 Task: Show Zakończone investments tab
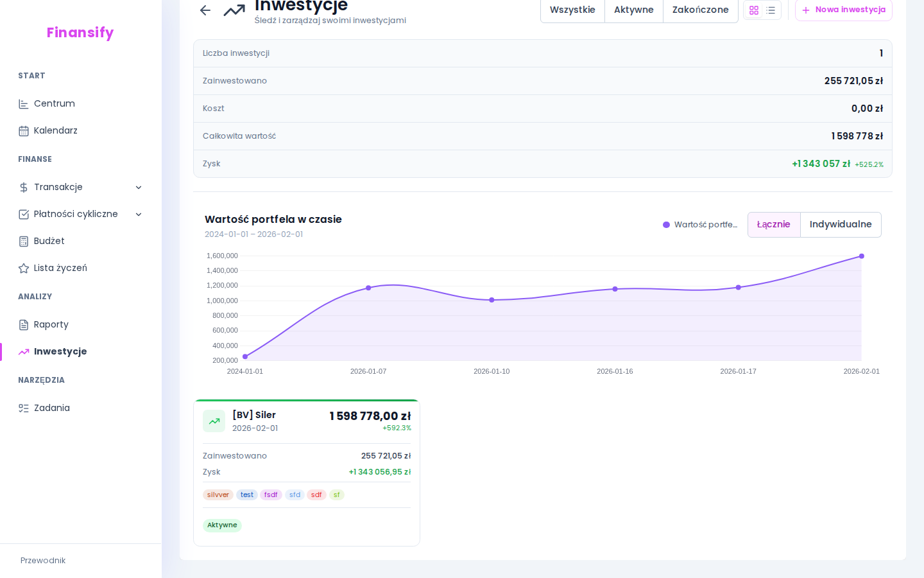[700, 10]
